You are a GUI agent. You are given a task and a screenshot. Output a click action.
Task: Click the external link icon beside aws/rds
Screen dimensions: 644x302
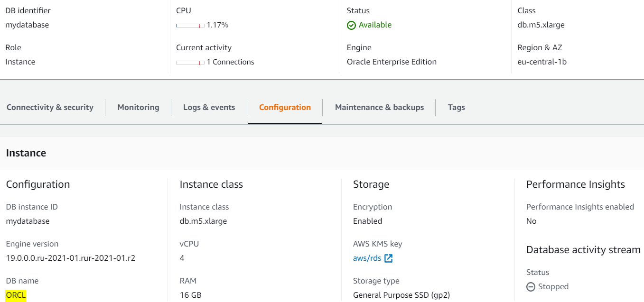[389, 258]
